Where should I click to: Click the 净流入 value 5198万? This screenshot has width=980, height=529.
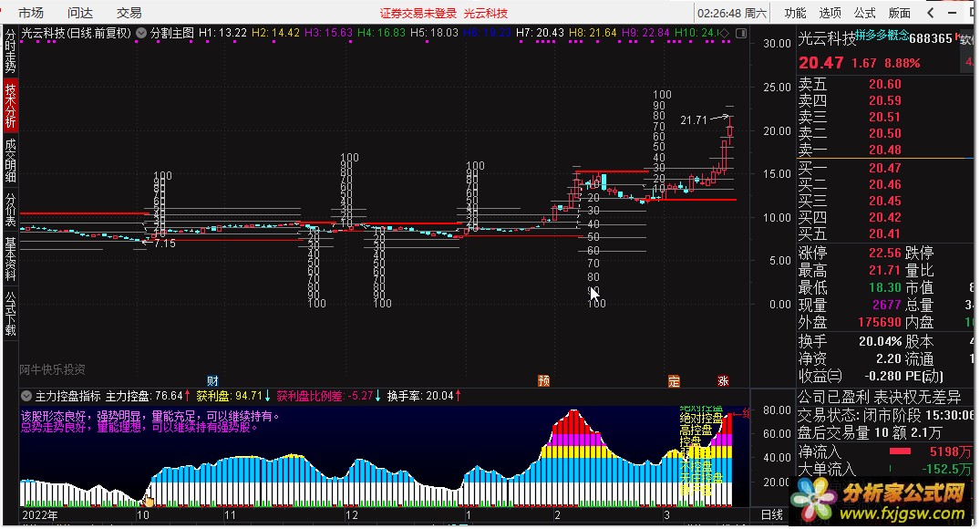click(950, 451)
